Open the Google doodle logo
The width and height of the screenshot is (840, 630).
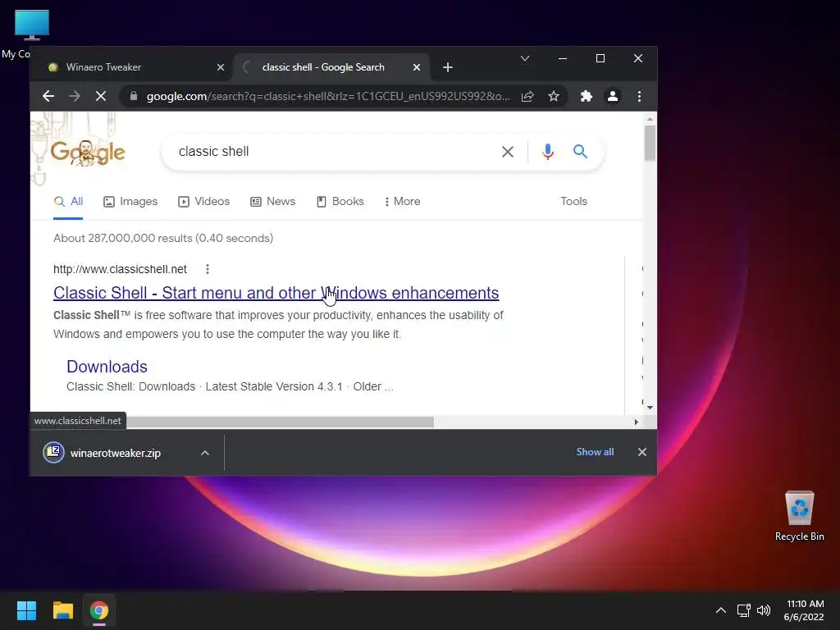(87, 153)
